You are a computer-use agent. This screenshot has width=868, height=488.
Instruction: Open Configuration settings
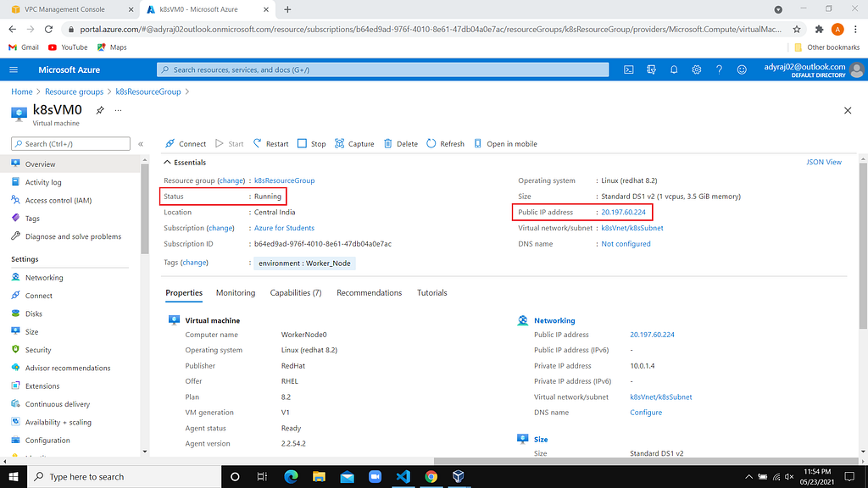(x=47, y=441)
